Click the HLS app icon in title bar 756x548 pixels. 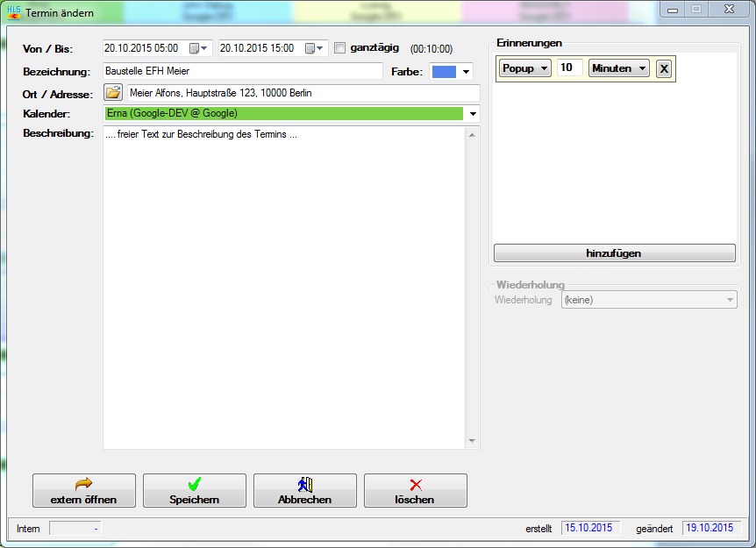tap(13, 12)
